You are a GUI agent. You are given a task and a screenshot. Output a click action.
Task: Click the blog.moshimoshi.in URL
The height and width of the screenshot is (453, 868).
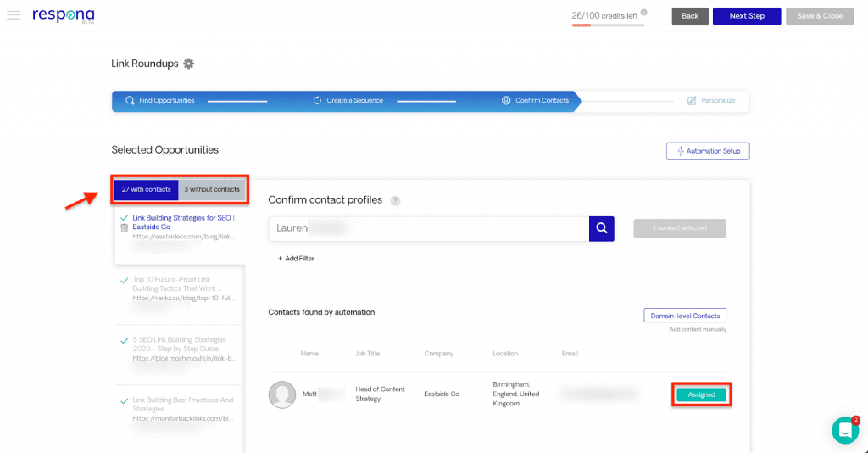click(x=184, y=358)
